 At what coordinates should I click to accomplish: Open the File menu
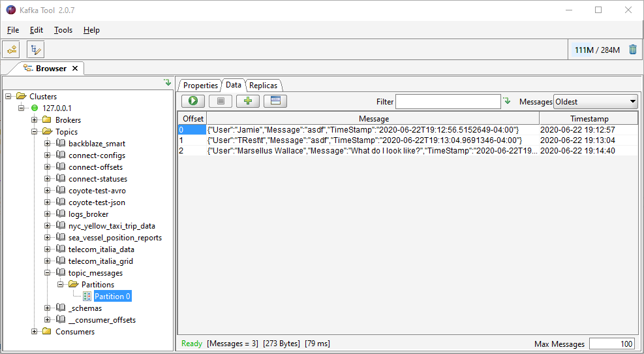(x=13, y=30)
